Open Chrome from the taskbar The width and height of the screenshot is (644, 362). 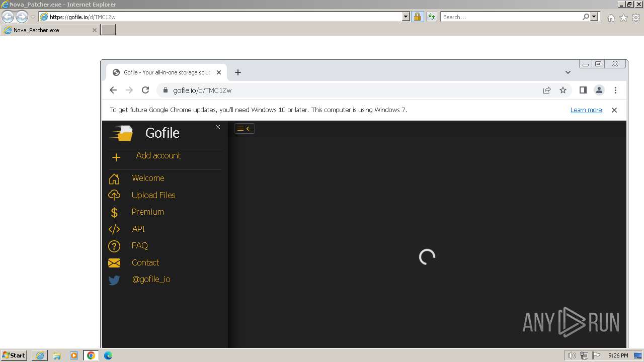[x=91, y=355]
